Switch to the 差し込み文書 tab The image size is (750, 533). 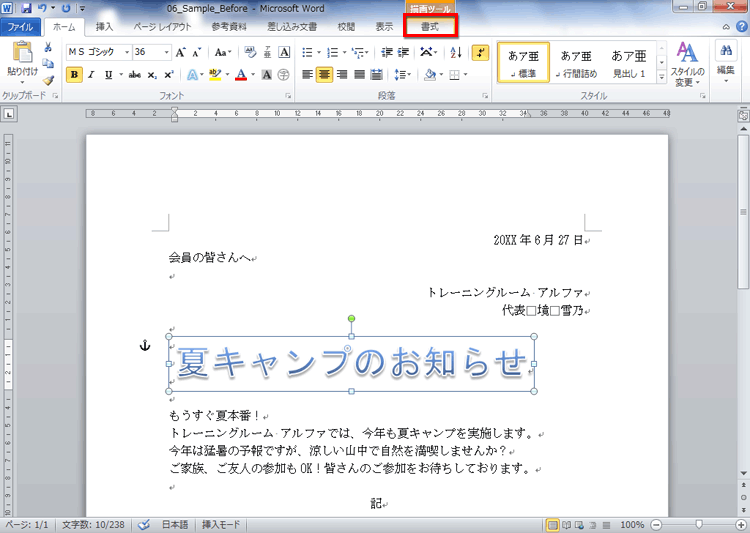coord(292,27)
